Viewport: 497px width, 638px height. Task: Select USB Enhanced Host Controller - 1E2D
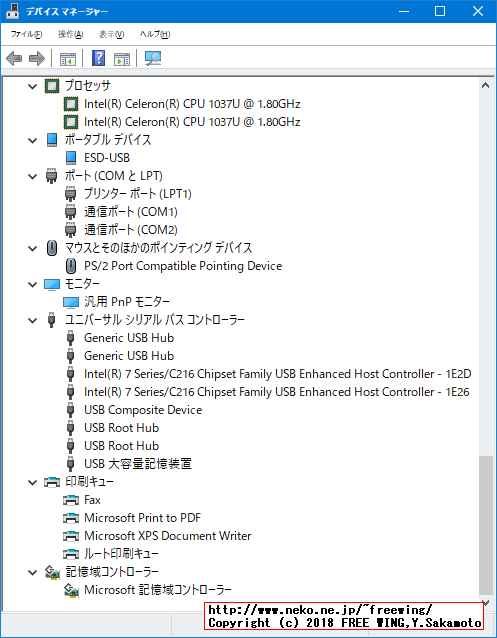coord(278,374)
